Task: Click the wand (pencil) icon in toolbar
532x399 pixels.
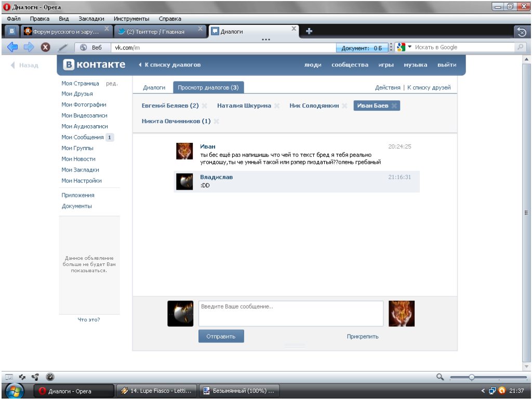Action: pos(63,47)
